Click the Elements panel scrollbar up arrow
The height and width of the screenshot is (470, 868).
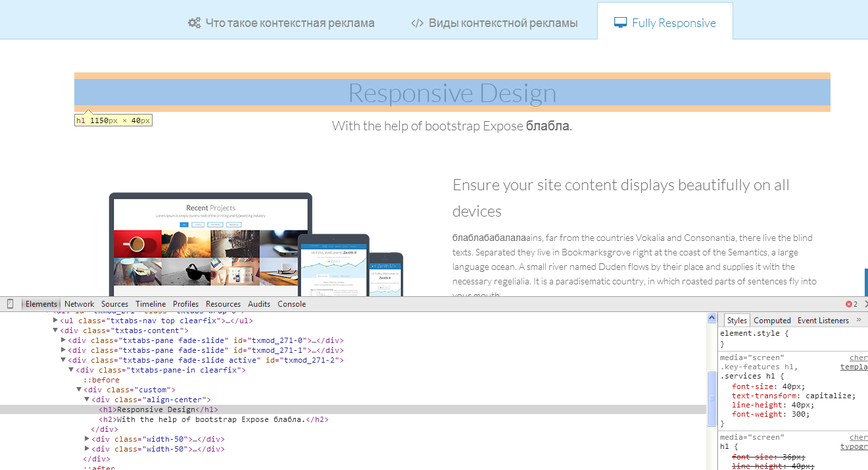(x=711, y=319)
